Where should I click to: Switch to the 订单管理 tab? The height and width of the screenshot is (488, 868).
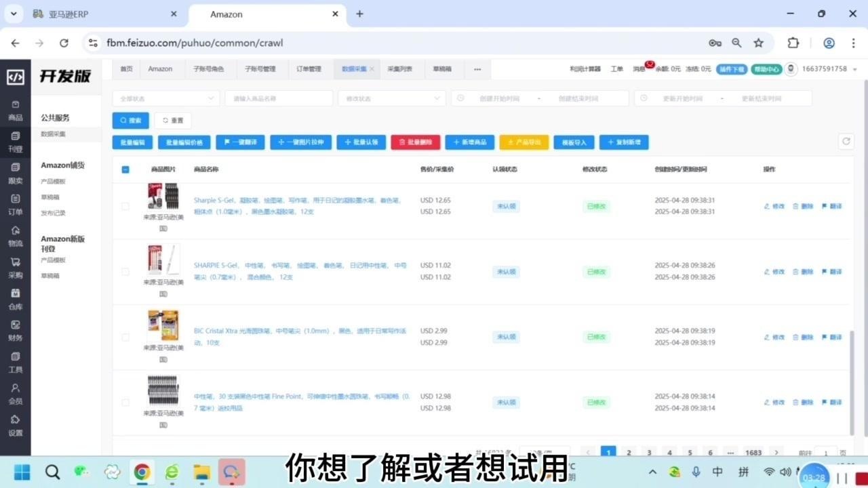point(309,69)
